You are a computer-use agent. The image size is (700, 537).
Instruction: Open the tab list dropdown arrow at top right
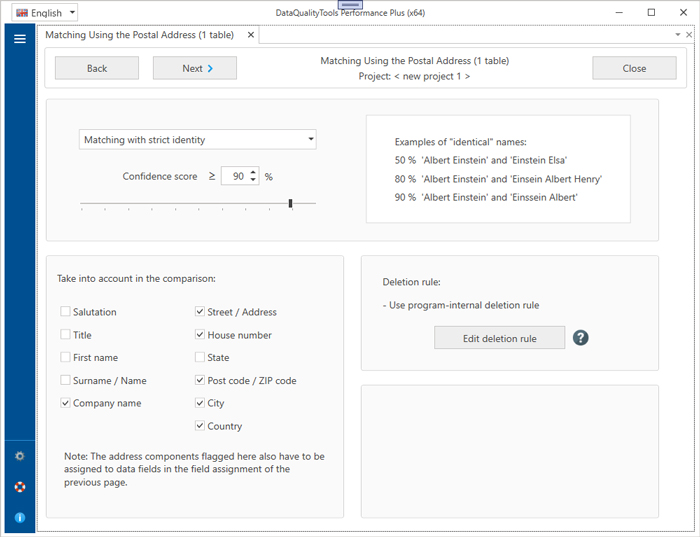tap(677, 35)
